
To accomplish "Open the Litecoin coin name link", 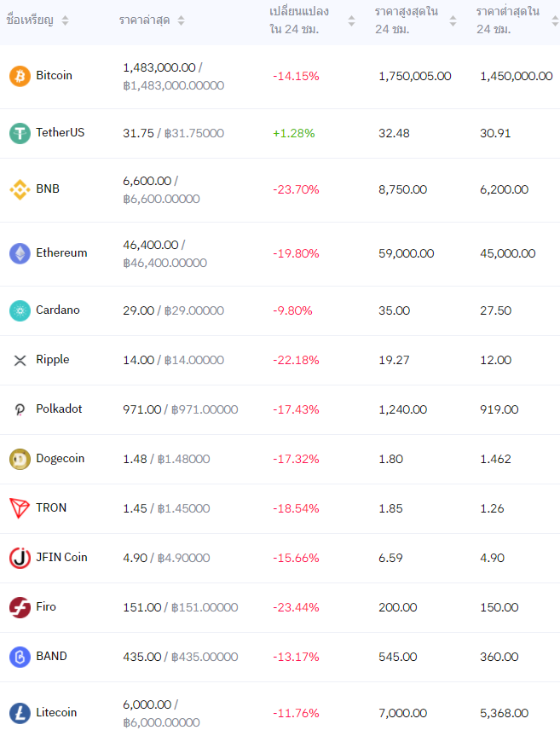I will (56, 713).
